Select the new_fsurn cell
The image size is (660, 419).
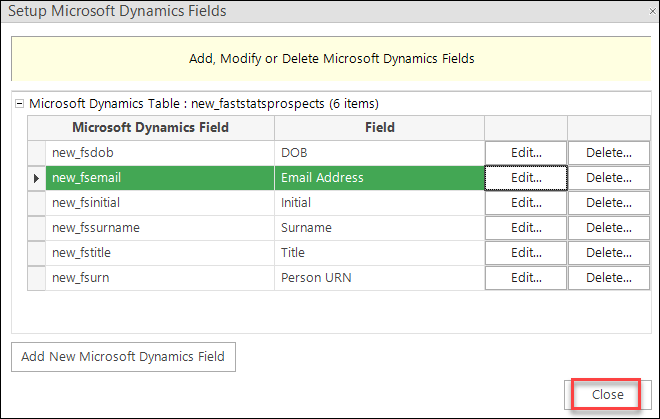(160, 278)
